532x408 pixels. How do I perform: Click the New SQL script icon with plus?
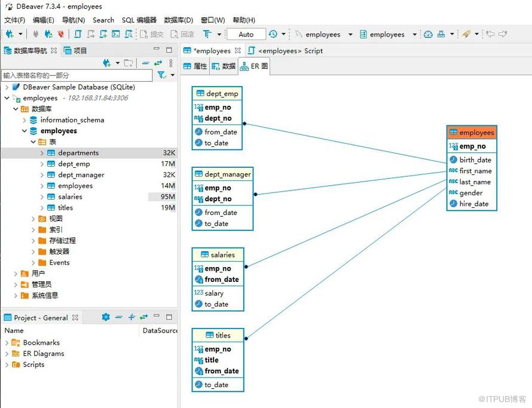(103, 34)
